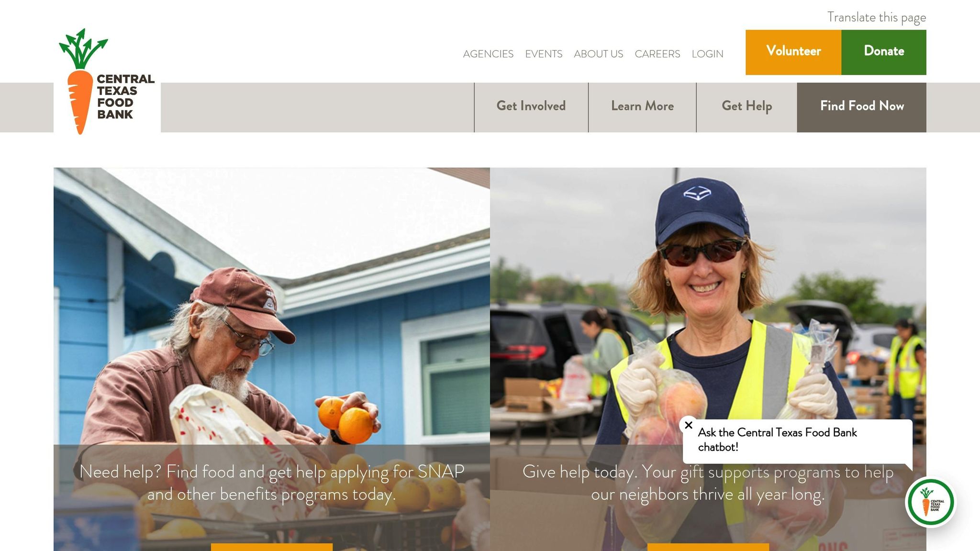Viewport: 980px width, 551px height.
Task: Expand the Learn More menu
Action: [x=642, y=107]
